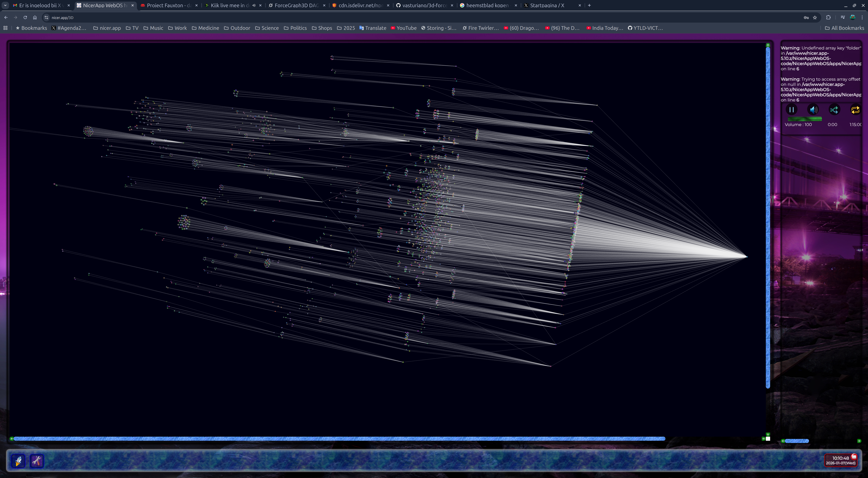Expand the tab search dropdown arrow
The image size is (868, 478).
[x=5, y=5]
